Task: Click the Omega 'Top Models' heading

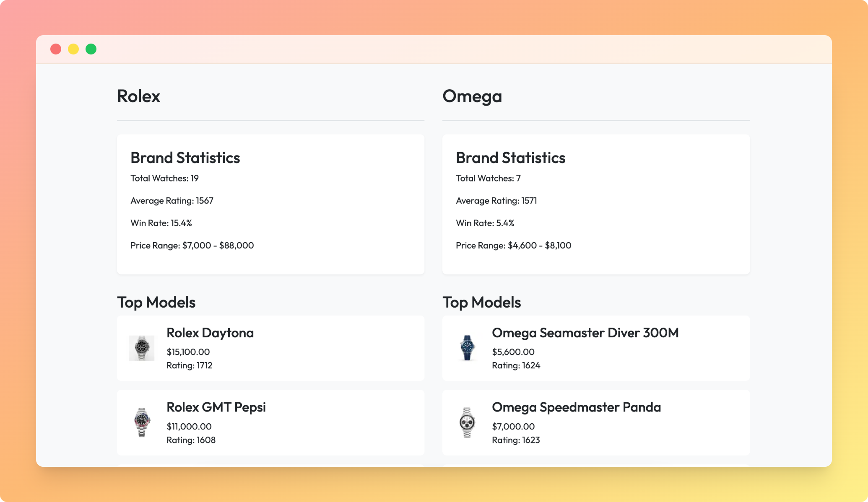Action: pyautogui.click(x=482, y=303)
